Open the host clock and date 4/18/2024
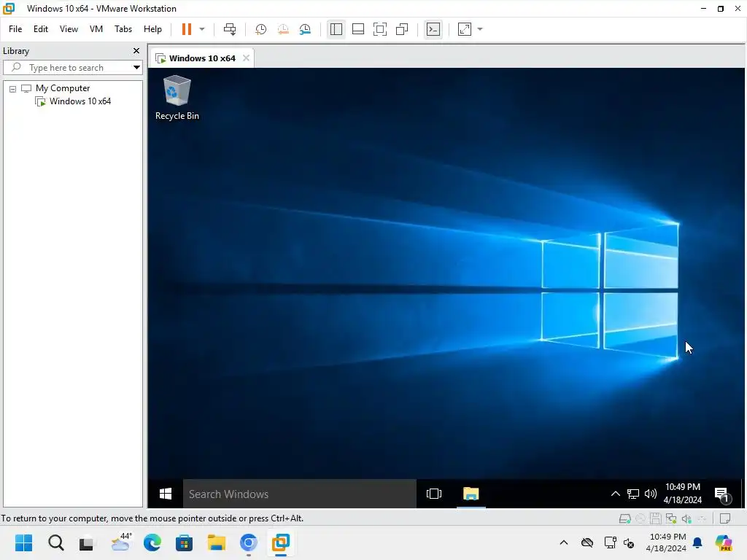Image resolution: width=747 pixels, height=560 pixels. pyautogui.click(x=666, y=542)
